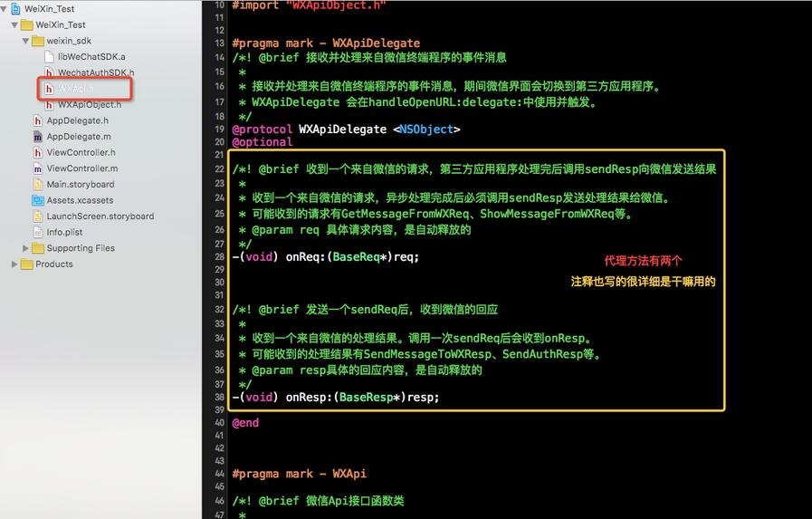
Task: Click the NSObject protocol name
Action: pyautogui.click(x=426, y=130)
